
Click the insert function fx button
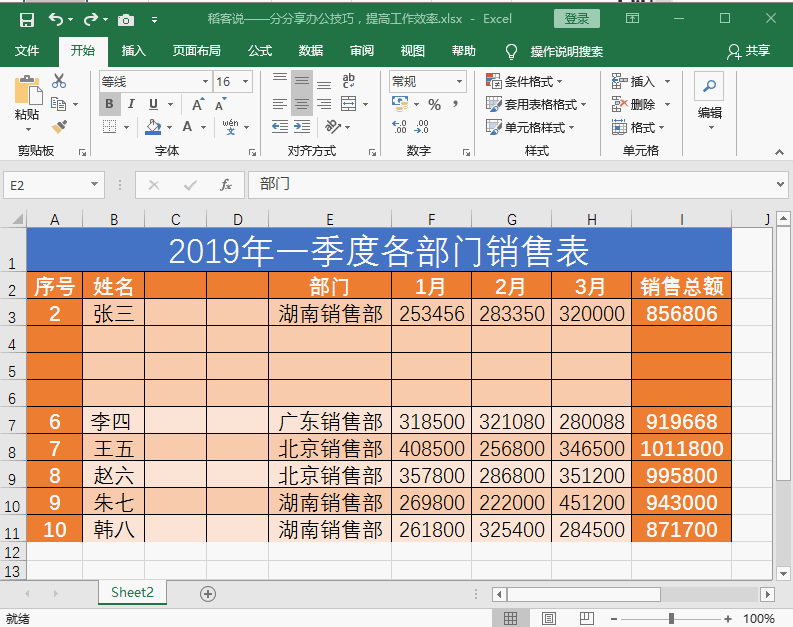[x=226, y=185]
